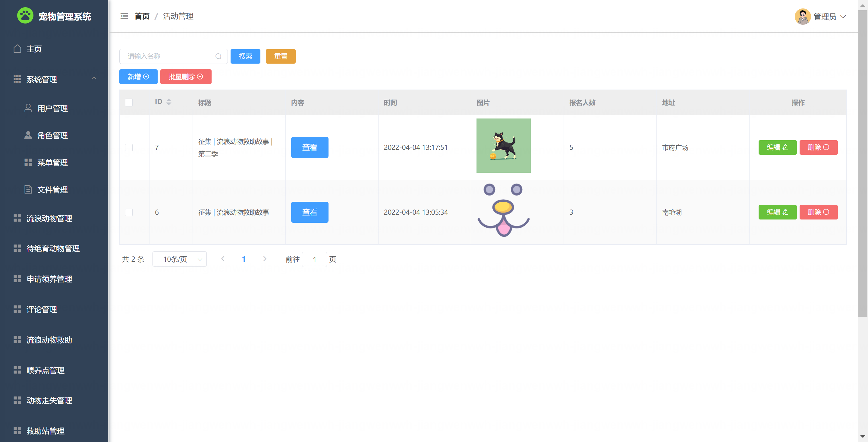The height and width of the screenshot is (442, 868).
Task: Click the sidebar collapse hamburger icon
Action: click(124, 16)
